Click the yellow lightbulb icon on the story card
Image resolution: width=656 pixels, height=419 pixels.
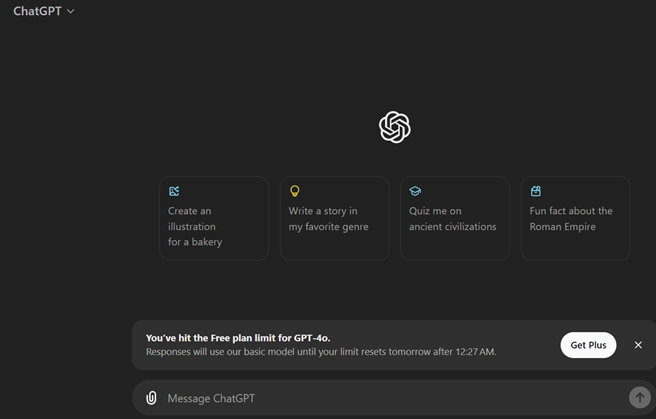pos(295,191)
